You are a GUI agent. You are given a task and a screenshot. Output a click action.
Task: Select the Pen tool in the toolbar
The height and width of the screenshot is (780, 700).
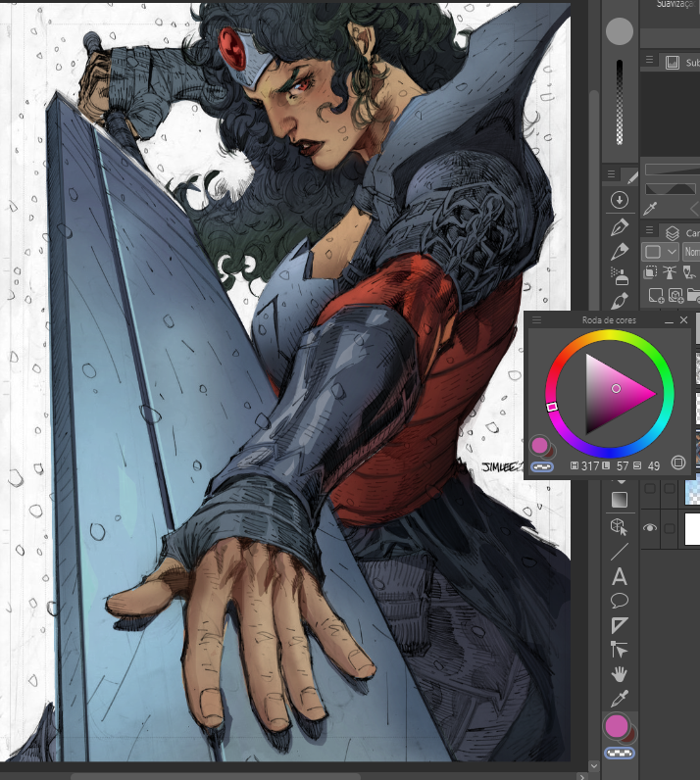620,227
